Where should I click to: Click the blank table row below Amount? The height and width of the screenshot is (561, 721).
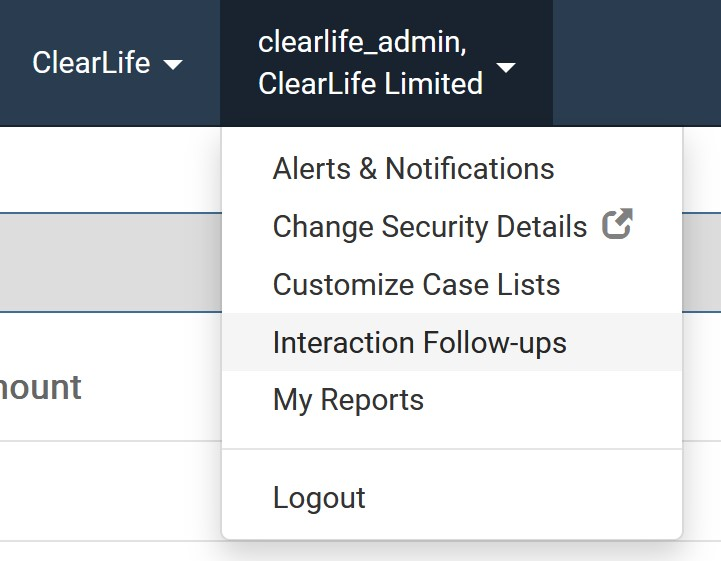pos(110,491)
